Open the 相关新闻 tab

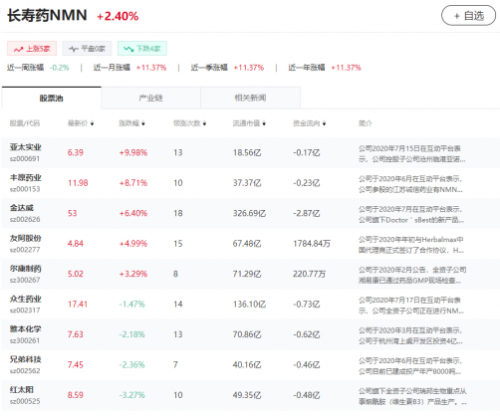coord(250,98)
